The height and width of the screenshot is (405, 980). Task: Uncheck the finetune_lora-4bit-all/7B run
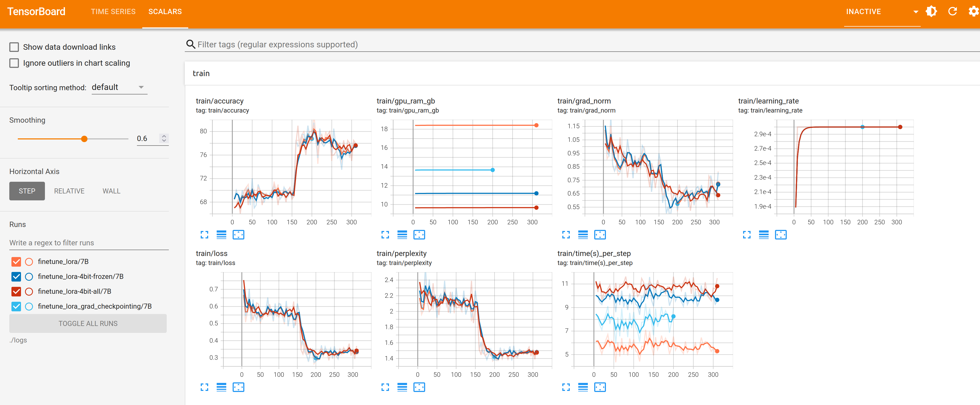coord(16,291)
